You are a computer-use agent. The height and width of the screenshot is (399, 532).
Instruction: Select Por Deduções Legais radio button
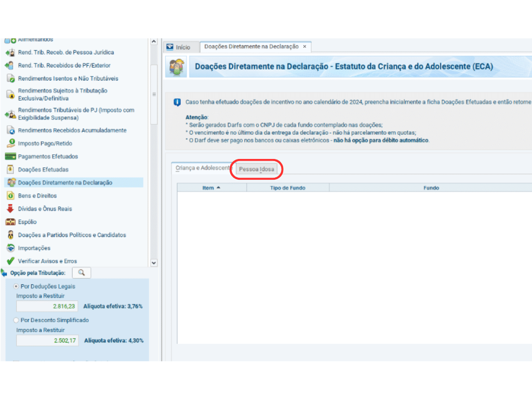(x=16, y=286)
